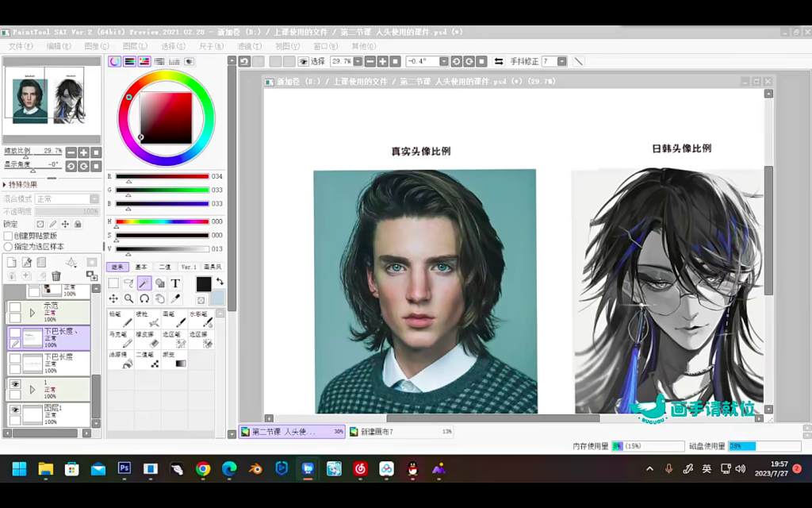This screenshot has width=812, height=508.
Task: Choose the 铅笔 pencil brush
Action: 121,318
